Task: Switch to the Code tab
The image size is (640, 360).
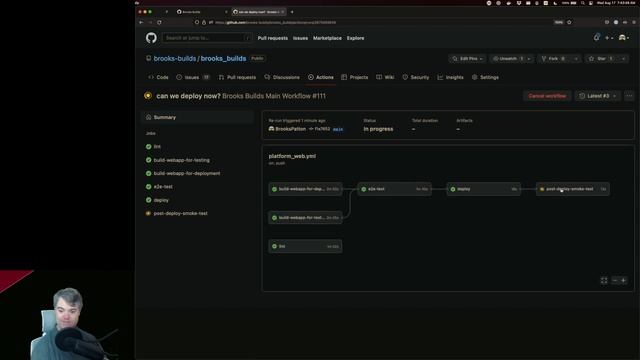Action: (x=158, y=77)
